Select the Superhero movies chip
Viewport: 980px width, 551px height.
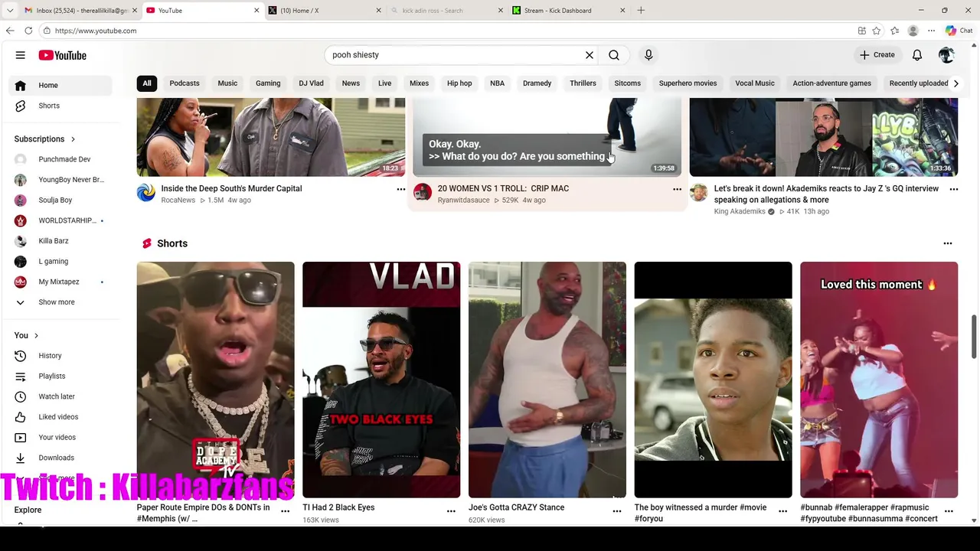(688, 83)
